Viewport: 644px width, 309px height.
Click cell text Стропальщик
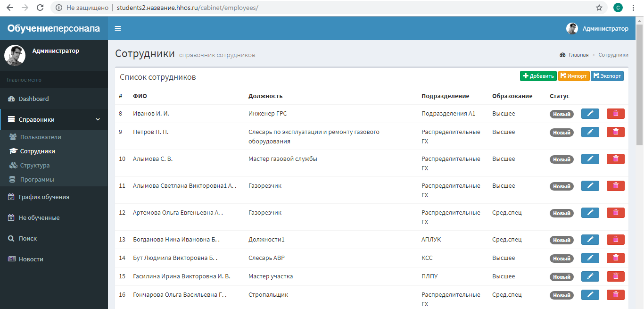[268, 295]
